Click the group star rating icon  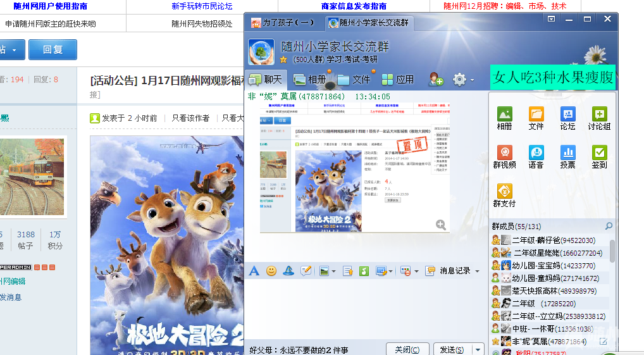coord(283,59)
